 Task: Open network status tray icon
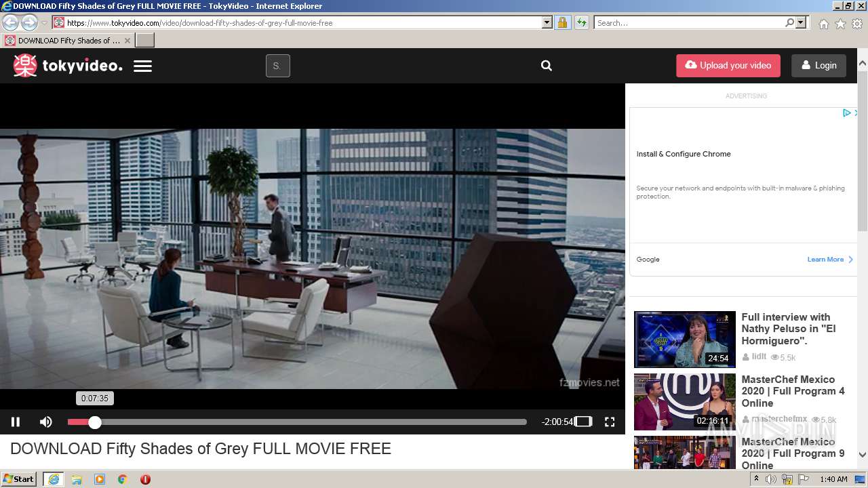(787, 479)
